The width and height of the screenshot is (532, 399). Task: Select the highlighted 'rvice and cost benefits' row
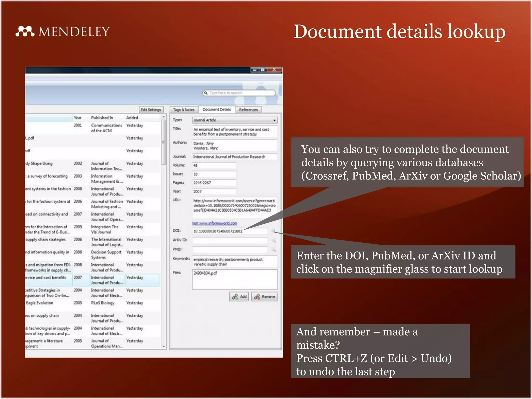pyautogui.click(x=93, y=280)
